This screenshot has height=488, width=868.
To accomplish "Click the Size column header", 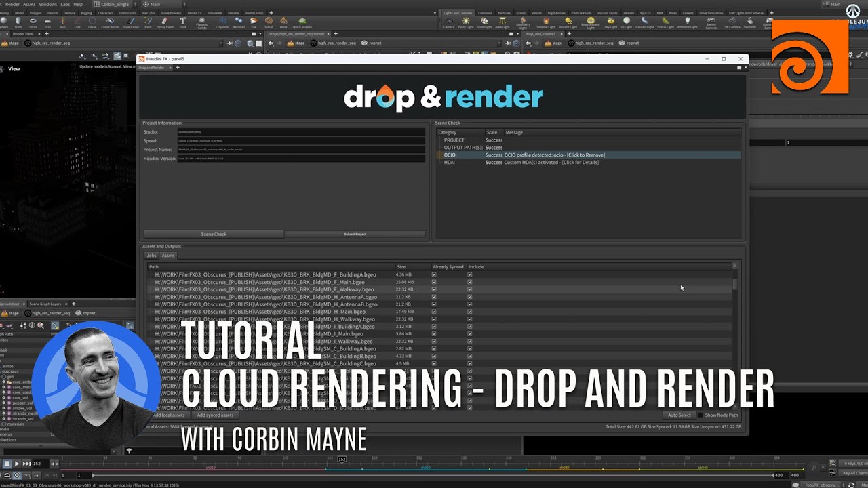I will click(x=412, y=267).
